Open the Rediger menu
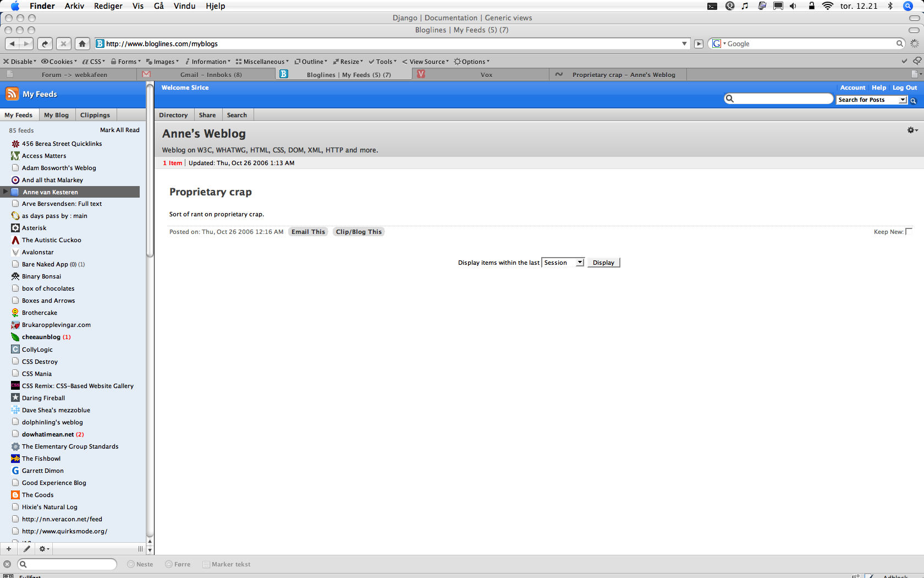The height and width of the screenshot is (578, 924). point(108,6)
